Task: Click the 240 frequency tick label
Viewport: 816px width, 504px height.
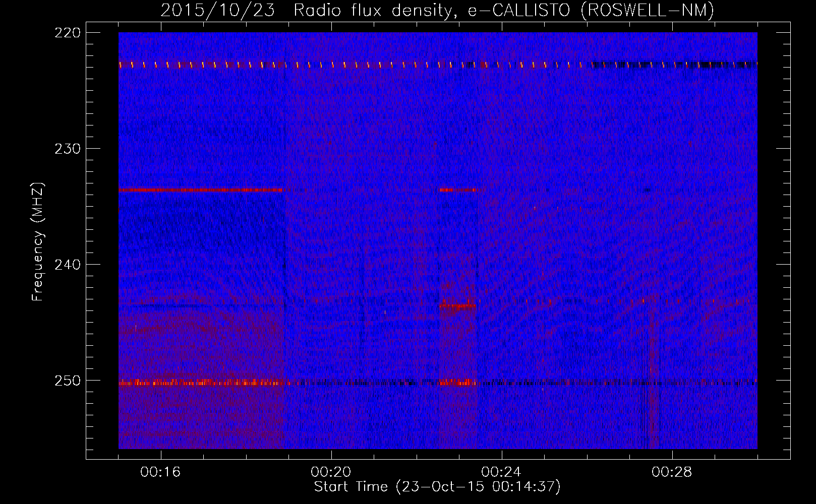Action: (x=67, y=265)
